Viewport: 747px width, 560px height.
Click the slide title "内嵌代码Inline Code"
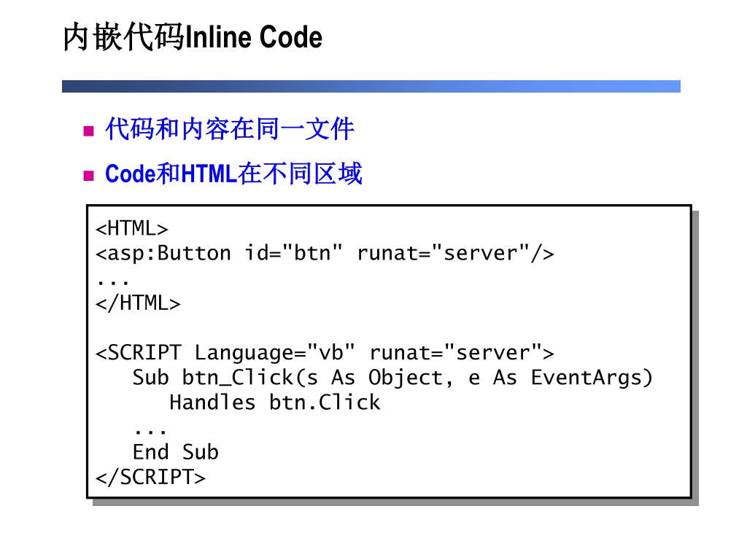click(x=193, y=36)
